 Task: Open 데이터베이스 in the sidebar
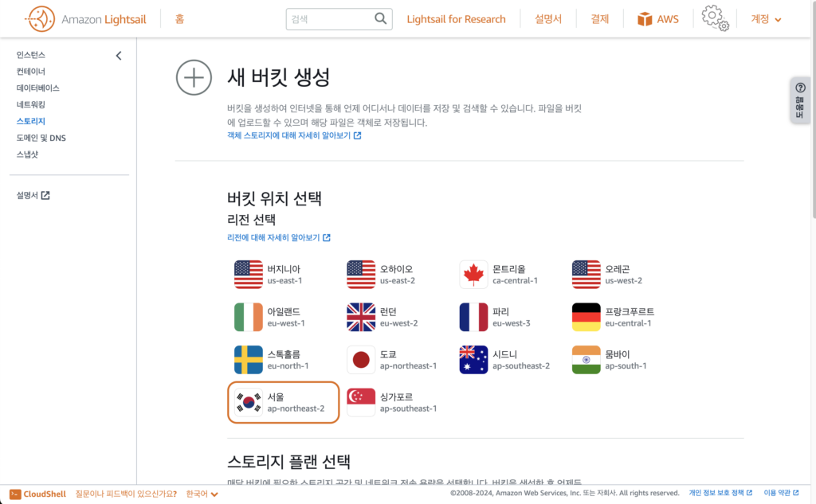click(38, 88)
